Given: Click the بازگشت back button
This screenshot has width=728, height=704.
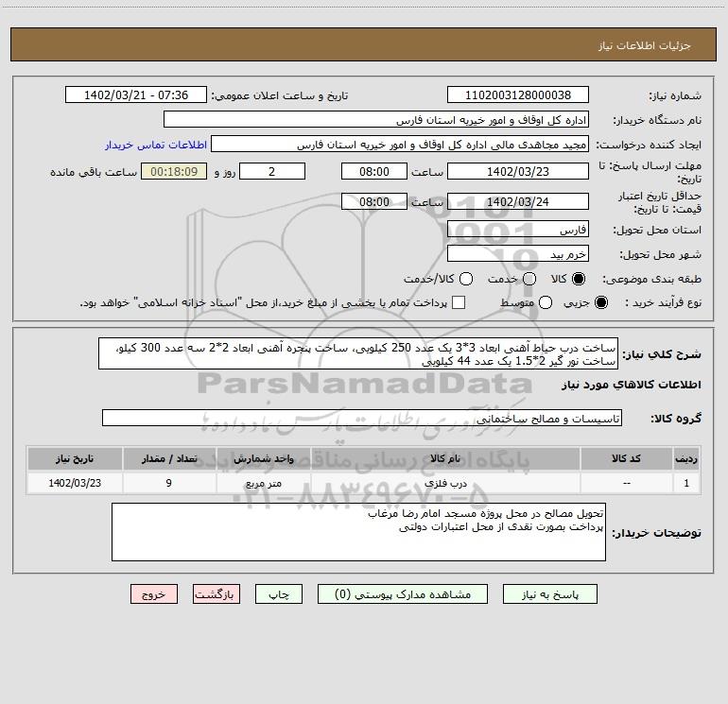Looking at the screenshot, I should click(217, 594).
